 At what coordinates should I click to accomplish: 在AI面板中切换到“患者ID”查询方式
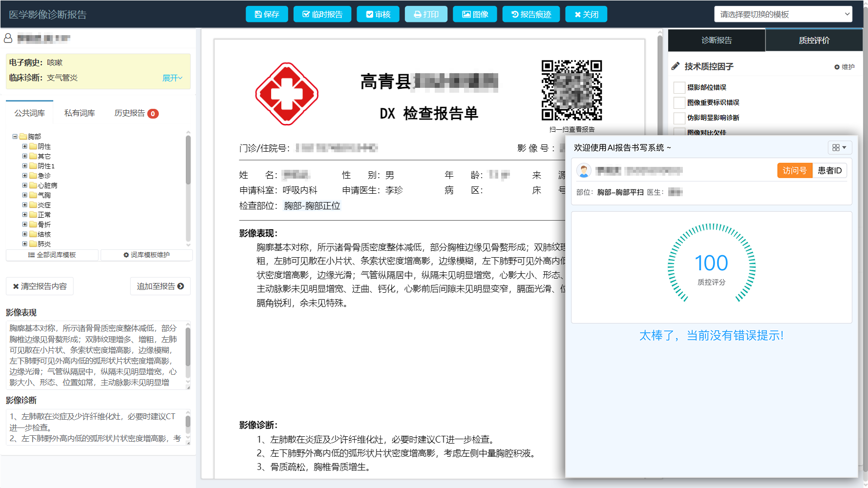[829, 170]
